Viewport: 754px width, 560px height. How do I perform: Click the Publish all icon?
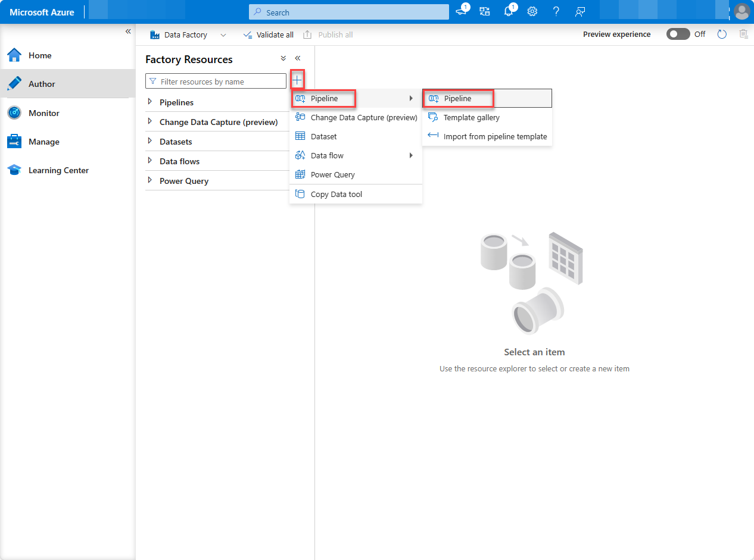(x=307, y=34)
